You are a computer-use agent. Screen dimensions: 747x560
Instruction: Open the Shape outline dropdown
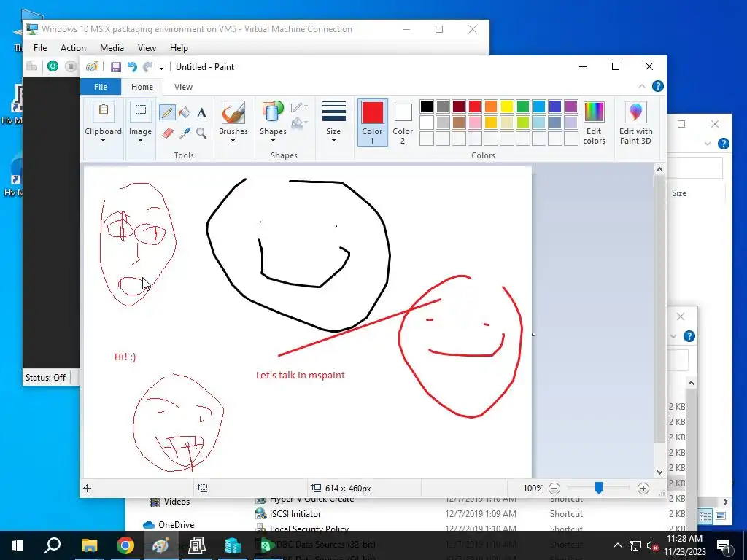click(298, 107)
